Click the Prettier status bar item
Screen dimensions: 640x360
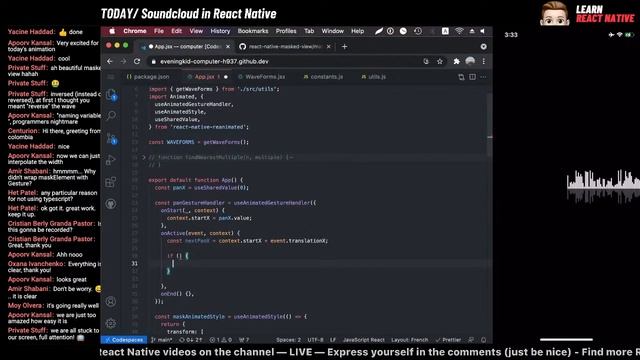[448, 340]
